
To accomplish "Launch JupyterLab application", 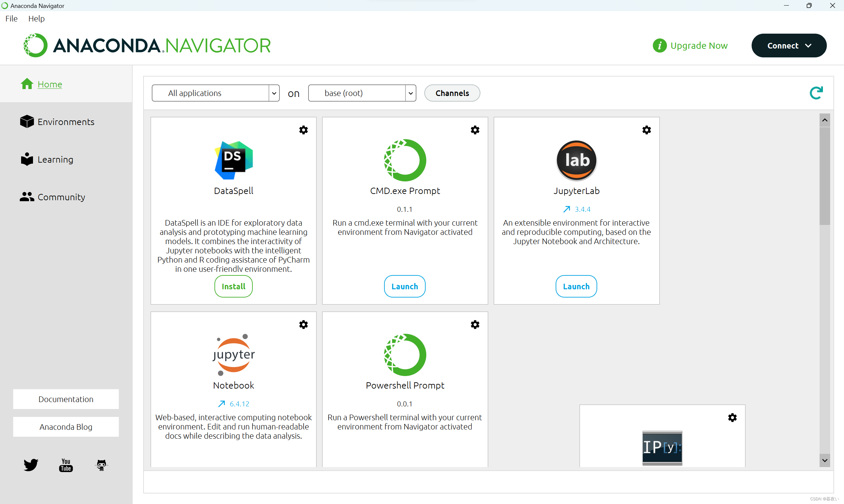I will [576, 286].
